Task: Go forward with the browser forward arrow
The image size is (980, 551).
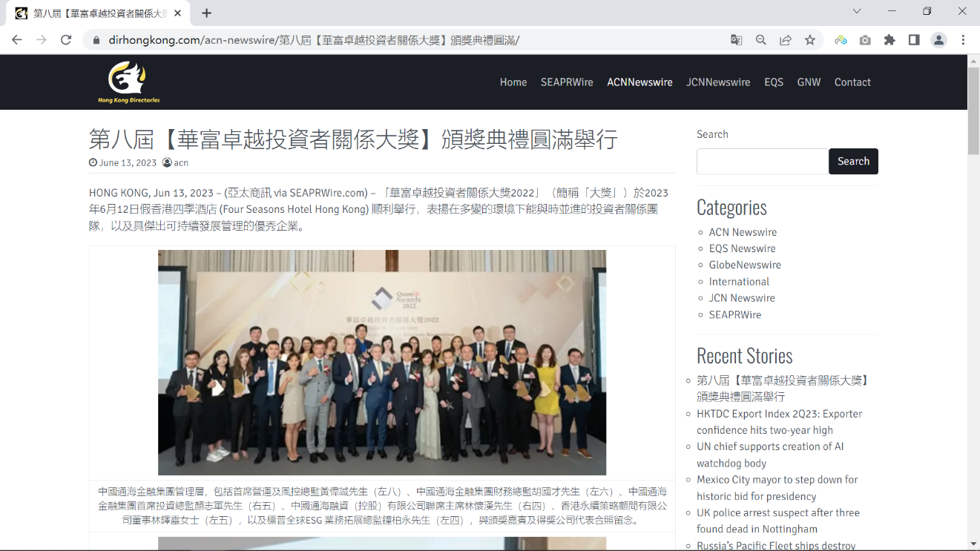Action: point(42,40)
